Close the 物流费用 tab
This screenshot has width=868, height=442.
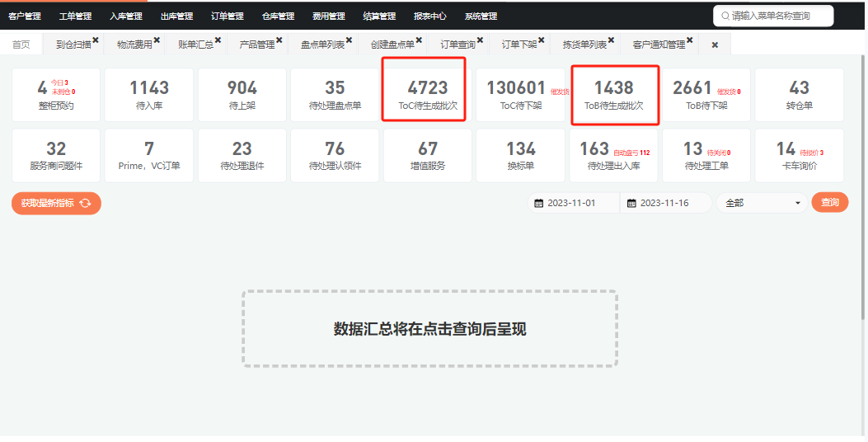[x=157, y=40]
